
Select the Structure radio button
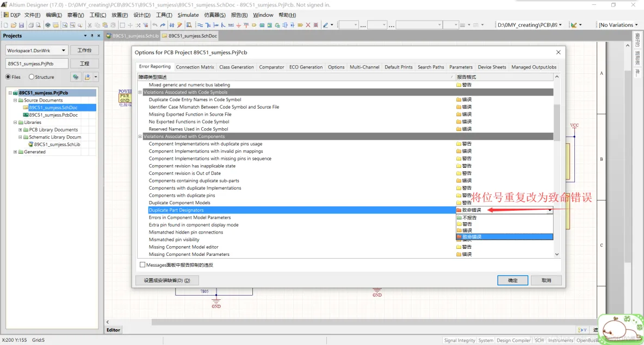32,77
